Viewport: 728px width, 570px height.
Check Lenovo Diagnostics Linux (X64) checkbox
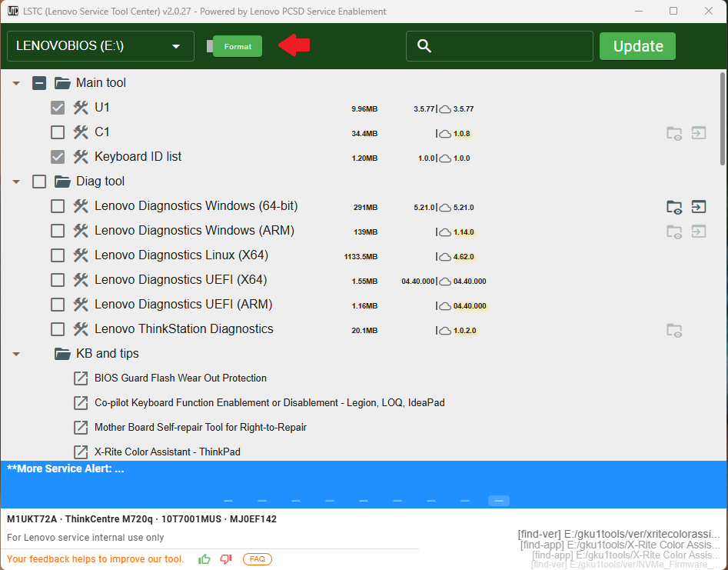[58, 255]
